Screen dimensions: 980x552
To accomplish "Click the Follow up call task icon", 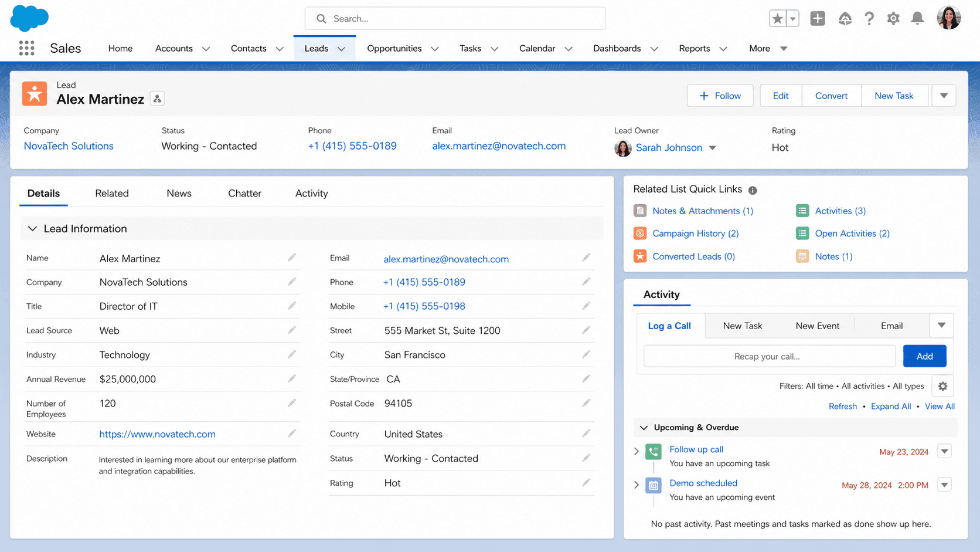I will click(x=654, y=451).
